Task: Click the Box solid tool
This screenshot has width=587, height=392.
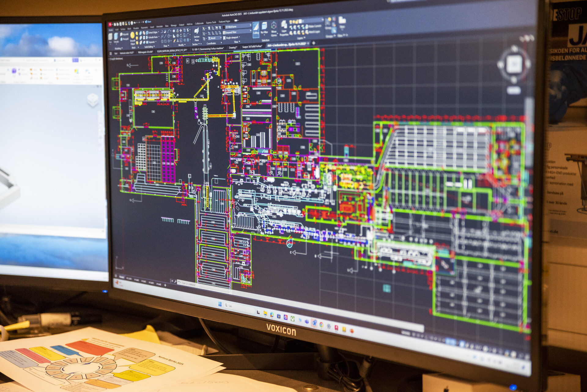Action: (x=110, y=39)
